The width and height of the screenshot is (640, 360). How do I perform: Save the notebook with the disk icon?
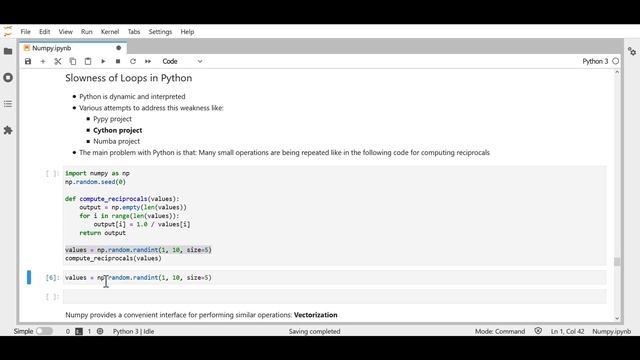click(28, 61)
